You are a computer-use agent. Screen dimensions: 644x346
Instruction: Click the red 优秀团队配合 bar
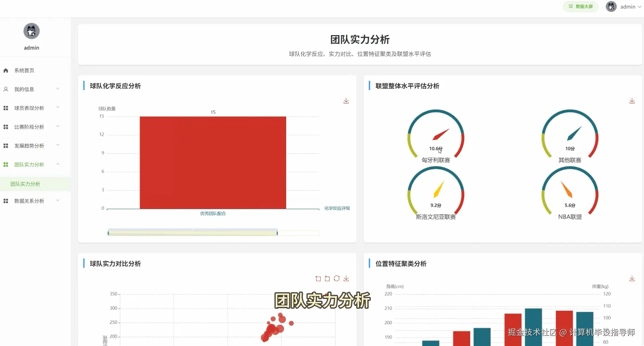pos(213,163)
